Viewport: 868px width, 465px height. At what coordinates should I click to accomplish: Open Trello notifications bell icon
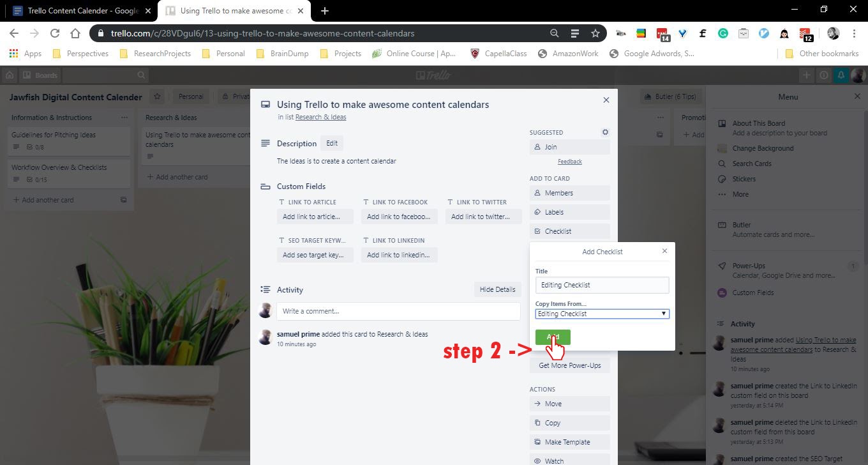[841, 75]
